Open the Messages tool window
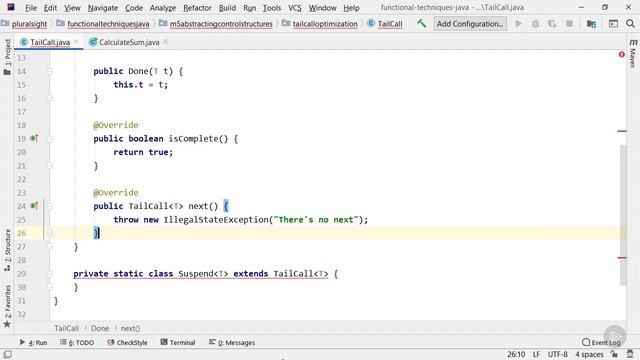This screenshot has height=360, width=640. 232,342
